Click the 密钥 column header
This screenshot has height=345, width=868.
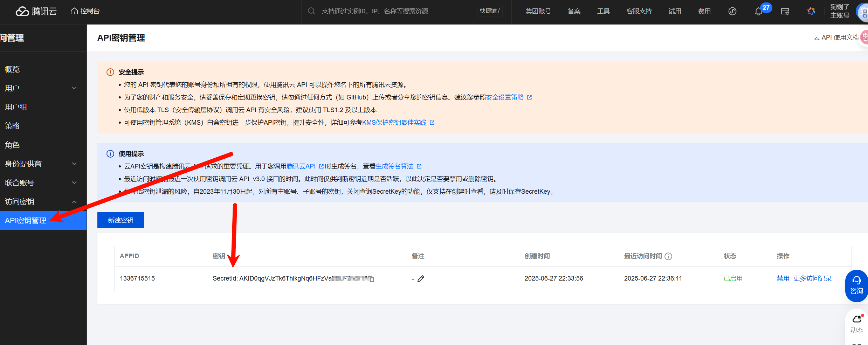click(219, 256)
